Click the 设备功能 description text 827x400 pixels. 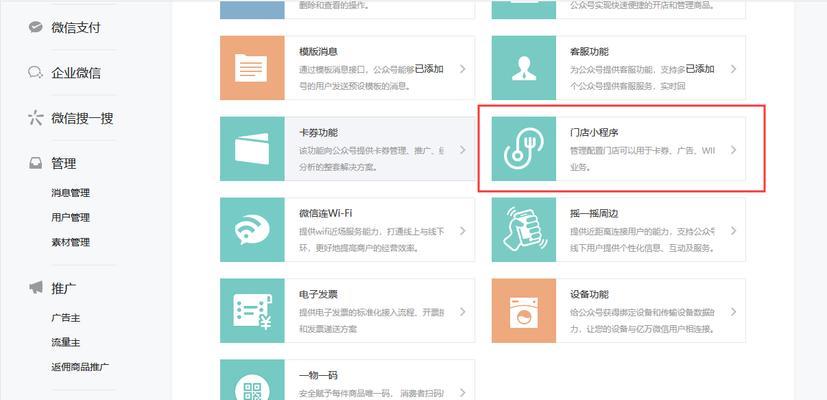tap(642, 320)
